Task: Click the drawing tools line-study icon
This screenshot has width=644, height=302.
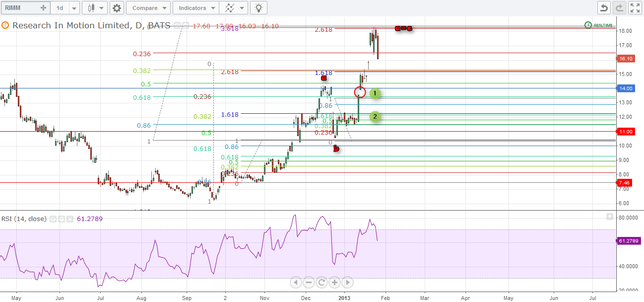Action: [x=229, y=8]
